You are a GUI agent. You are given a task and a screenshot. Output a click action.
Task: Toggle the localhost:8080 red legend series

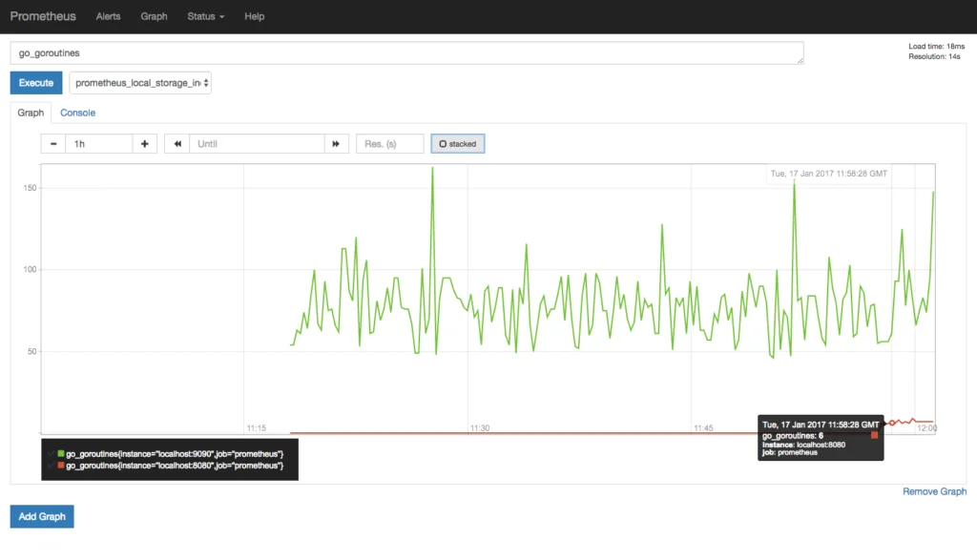(60, 466)
